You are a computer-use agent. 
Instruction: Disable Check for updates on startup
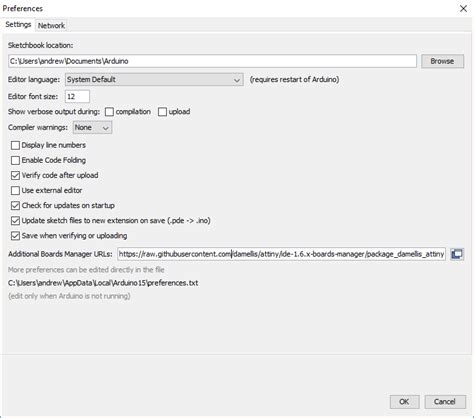tap(15, 206)
